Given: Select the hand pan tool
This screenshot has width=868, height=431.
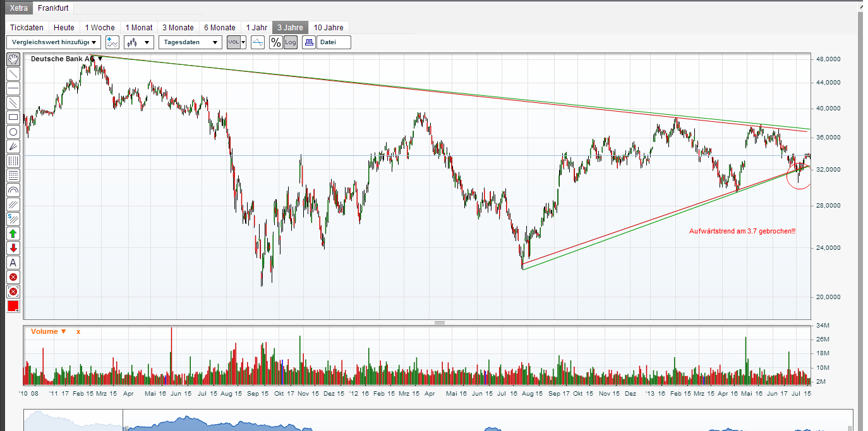Looking at the screenshot, I should 13,59.
